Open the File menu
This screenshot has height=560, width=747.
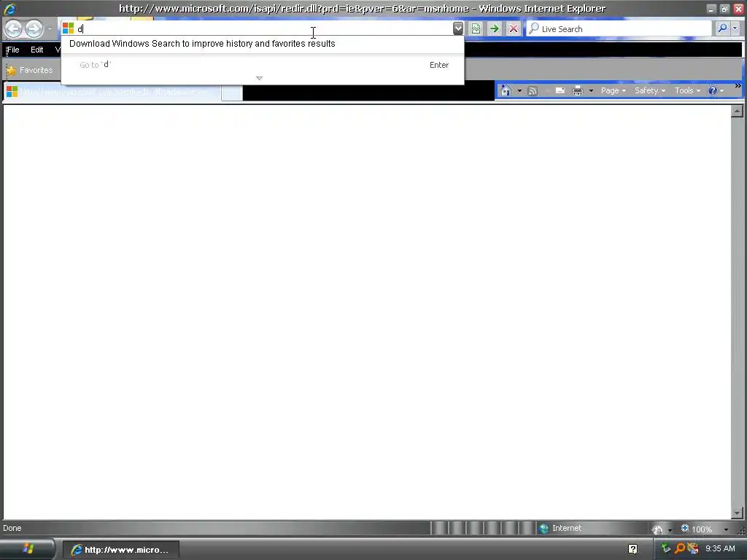13,50
